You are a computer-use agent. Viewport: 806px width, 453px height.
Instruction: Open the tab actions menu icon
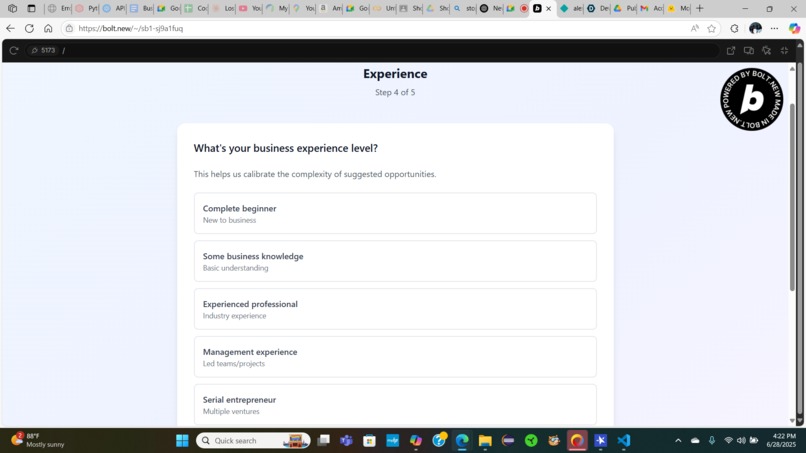tap(31, 8)
